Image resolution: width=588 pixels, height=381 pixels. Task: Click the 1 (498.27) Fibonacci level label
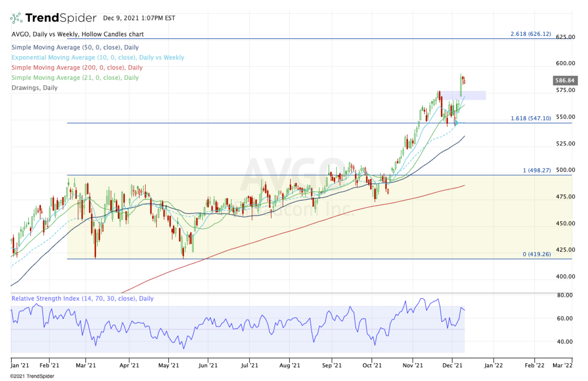(537, 170)
